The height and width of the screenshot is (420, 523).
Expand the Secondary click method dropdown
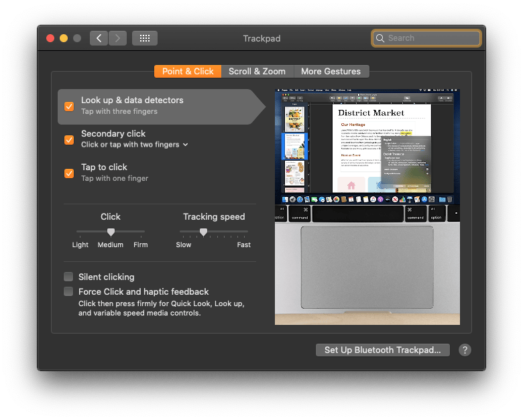click(186, 145)
